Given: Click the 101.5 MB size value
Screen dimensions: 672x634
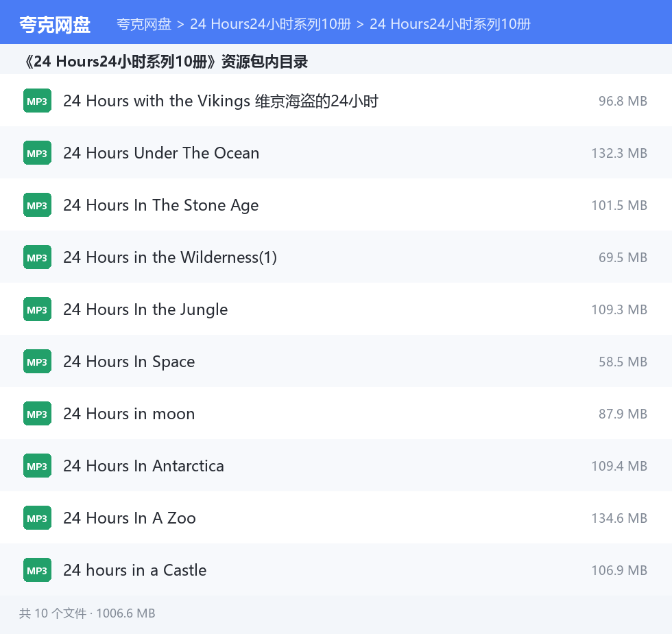Looking at the screenshot, I should tap(619, 205).
